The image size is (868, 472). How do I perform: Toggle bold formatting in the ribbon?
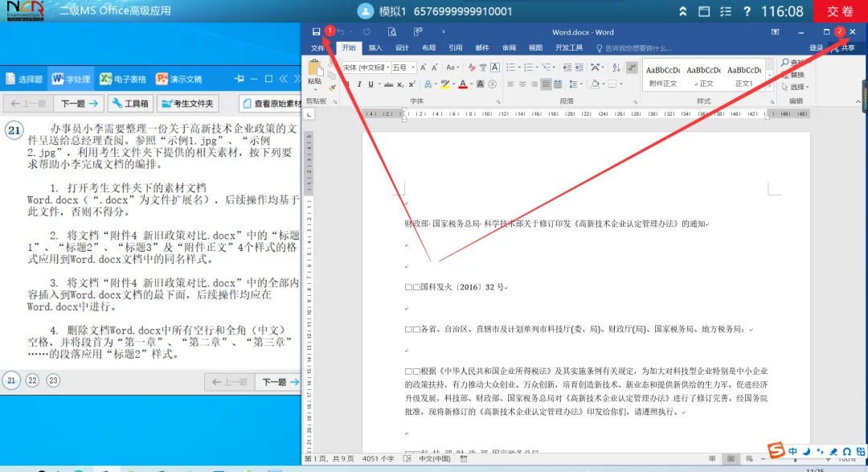(348, 84)
